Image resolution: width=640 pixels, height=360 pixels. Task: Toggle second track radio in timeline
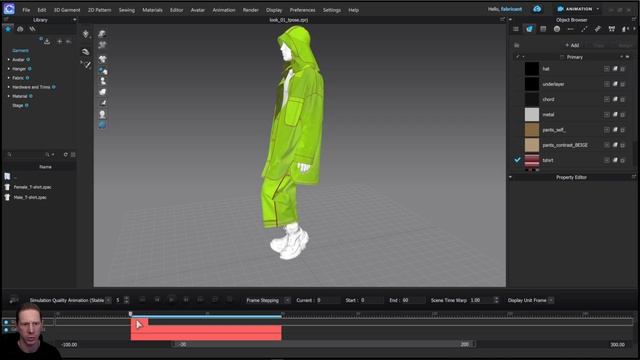click(x=6, y=329)
